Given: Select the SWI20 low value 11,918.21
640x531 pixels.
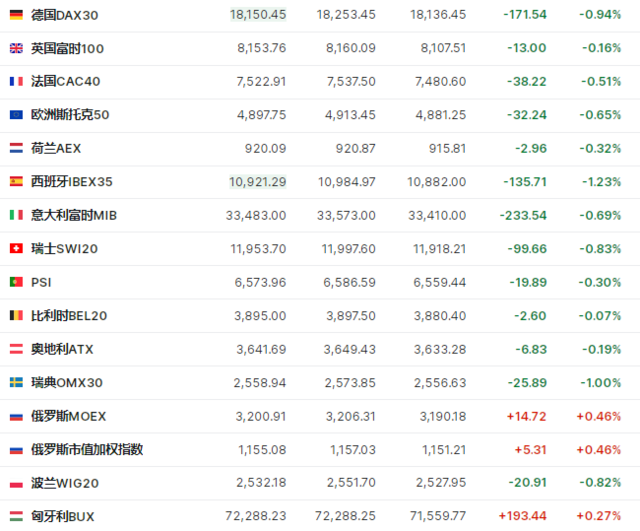Looking at the screenshot, I should click(x=440, y=249).
